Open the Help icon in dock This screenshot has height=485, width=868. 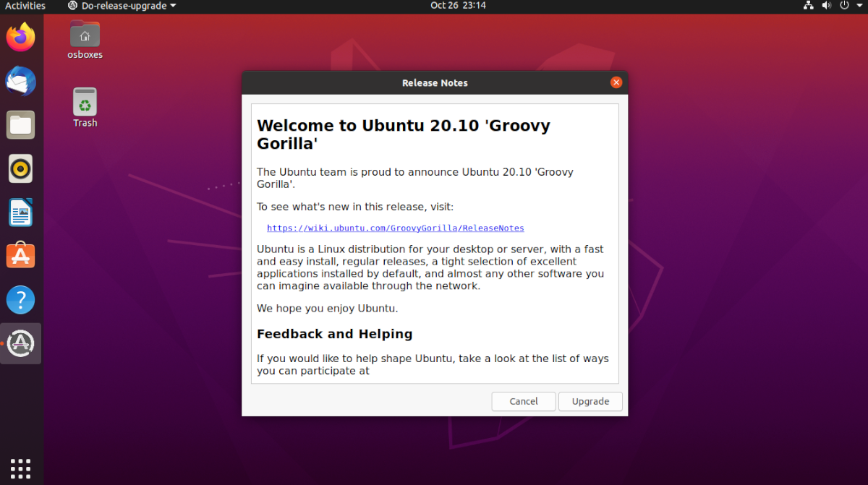[x=20, y=299]
